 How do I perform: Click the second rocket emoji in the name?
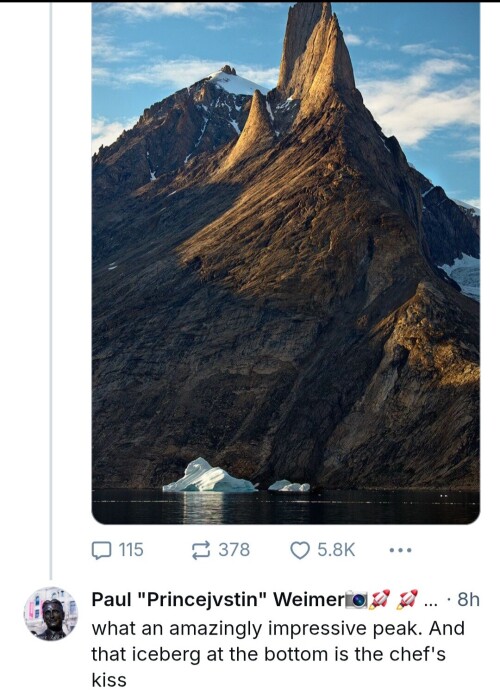408,599
